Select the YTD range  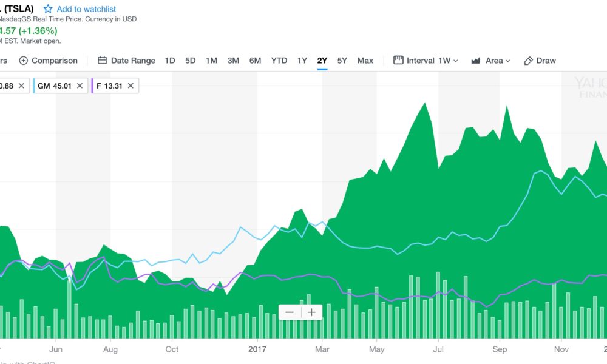[x=279, y=61]
